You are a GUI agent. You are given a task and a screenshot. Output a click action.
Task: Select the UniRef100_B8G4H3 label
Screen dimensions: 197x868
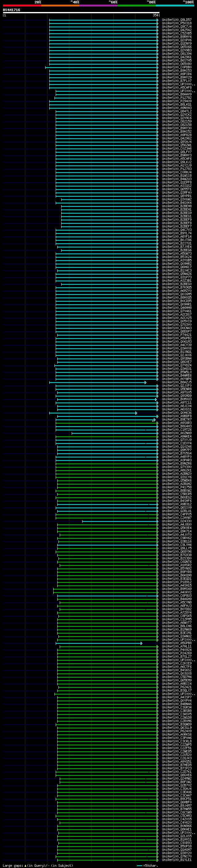(176, 426)
